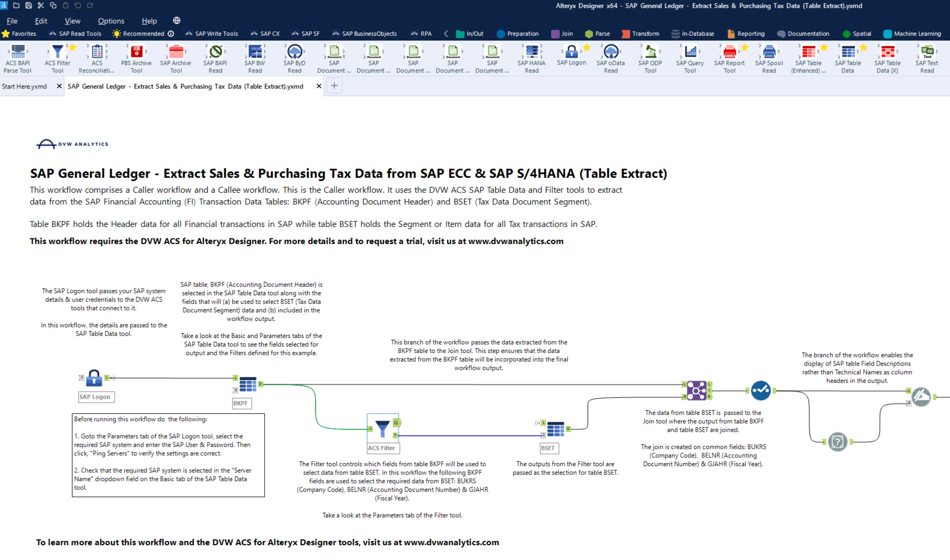This screenshot has width=950, height=560.
Task: Open a new workflow with the plus button
Action: click(x=334, y=86)
